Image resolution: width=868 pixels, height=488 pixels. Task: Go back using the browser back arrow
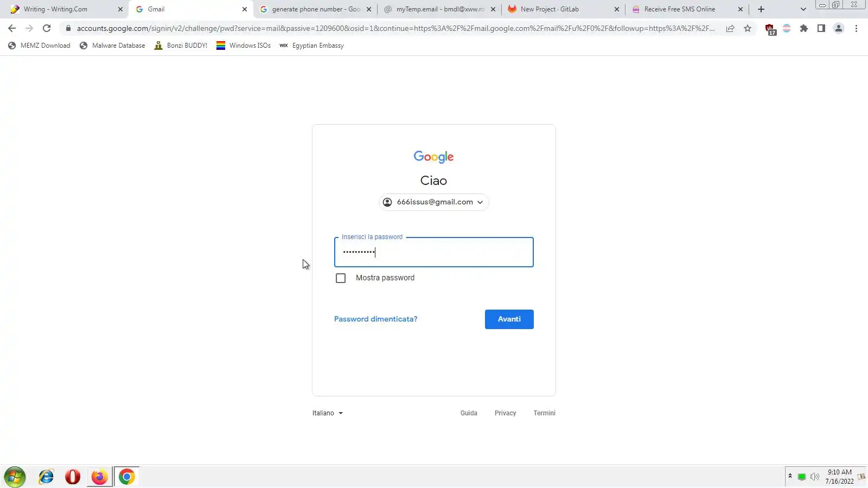12,28
